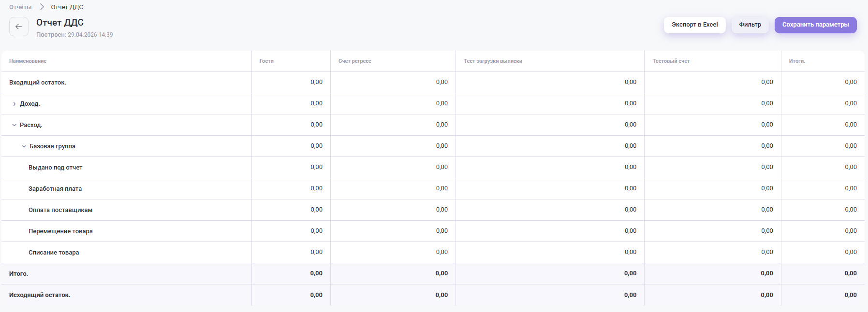Select the Счет регресс column header
868x312 pixels.
354,61
